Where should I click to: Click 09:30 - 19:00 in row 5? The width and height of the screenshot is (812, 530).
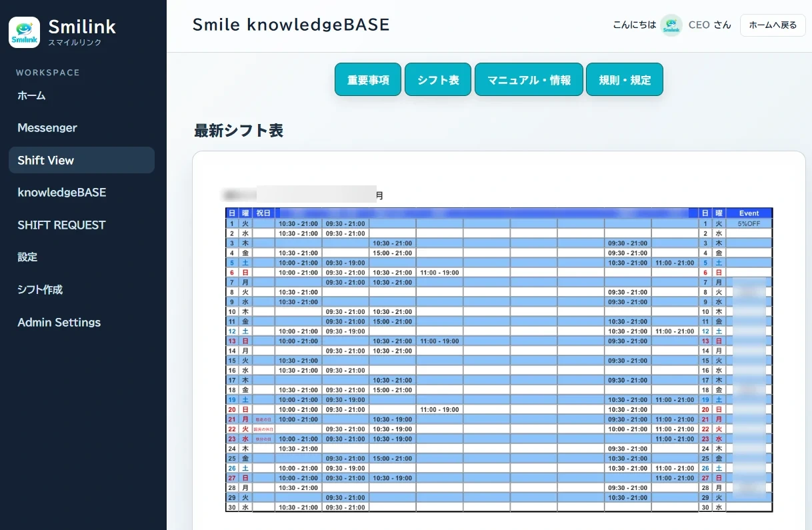point(345,263)
